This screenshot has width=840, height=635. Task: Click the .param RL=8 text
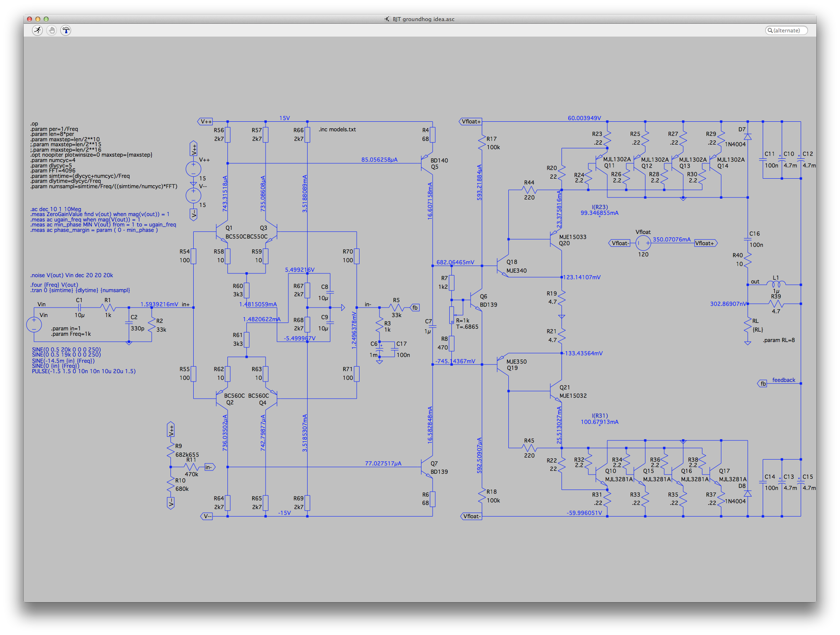[779, 340]
